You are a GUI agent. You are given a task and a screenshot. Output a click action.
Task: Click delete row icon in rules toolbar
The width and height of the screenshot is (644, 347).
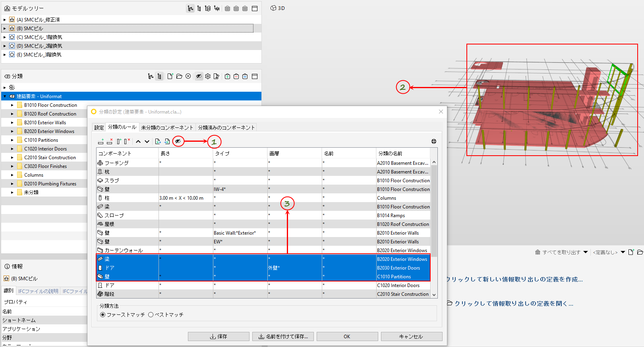(110, 141)
